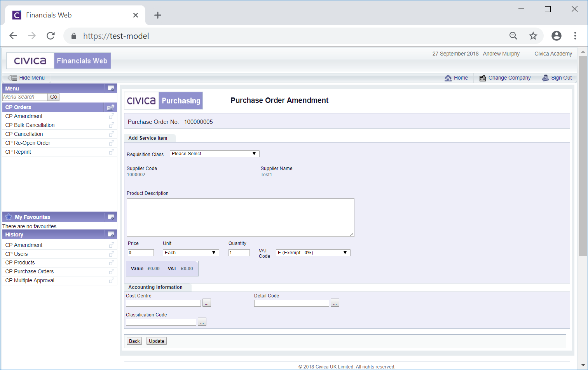This screenshot has height=370, width=588.
Task: Open CP Cancellation menu item
Action: point(24,134)
